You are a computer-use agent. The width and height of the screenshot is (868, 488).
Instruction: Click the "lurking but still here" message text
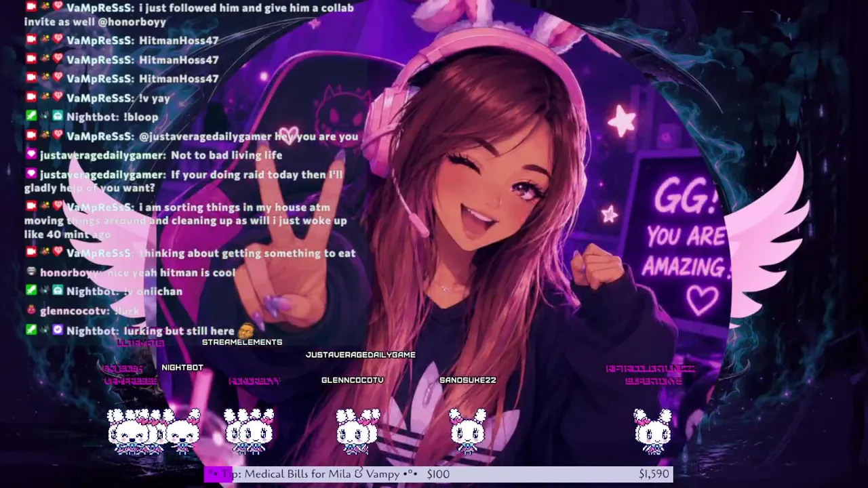[x=179, y=331]
